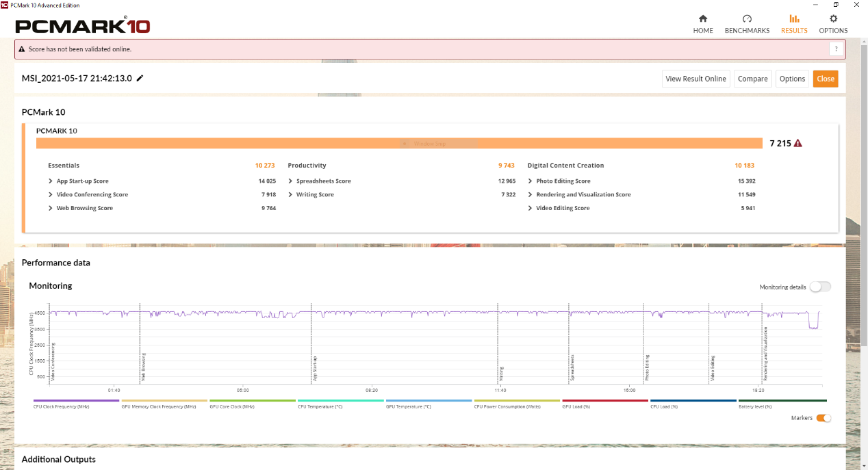Click the App Start-up value 14 025
Image resolution: width=868 pixels, height=470 pixels.
[267, 181]
